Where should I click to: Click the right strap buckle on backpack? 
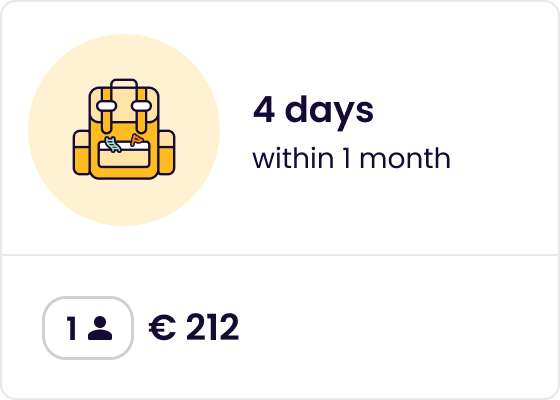(141, 106)
